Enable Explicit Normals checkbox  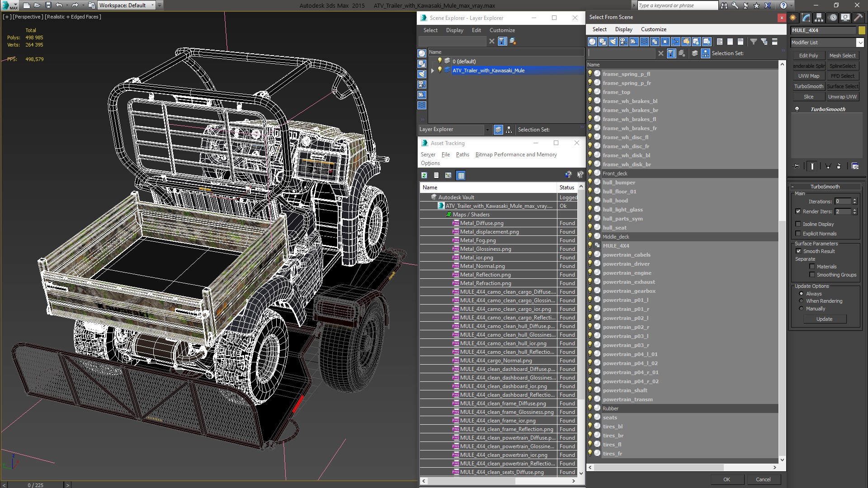798,233
